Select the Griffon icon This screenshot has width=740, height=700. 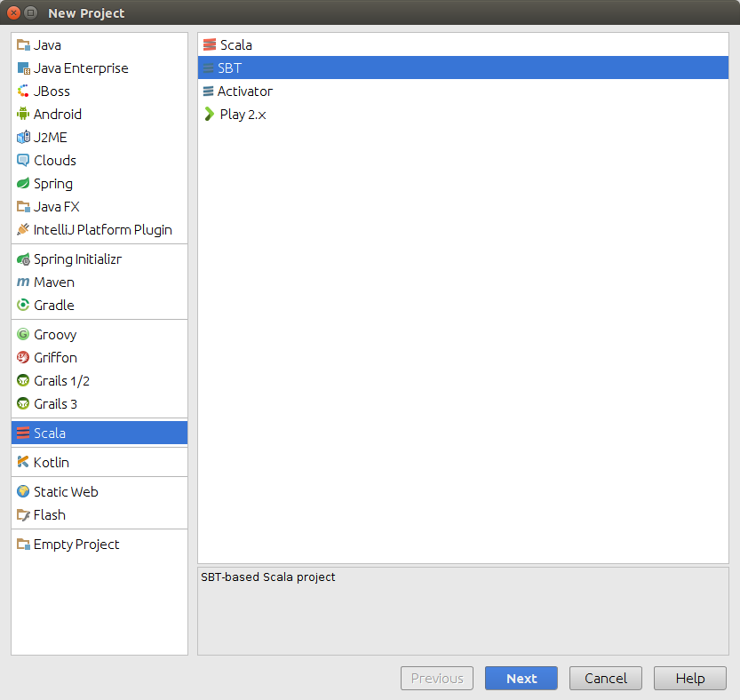coord(23,357)
